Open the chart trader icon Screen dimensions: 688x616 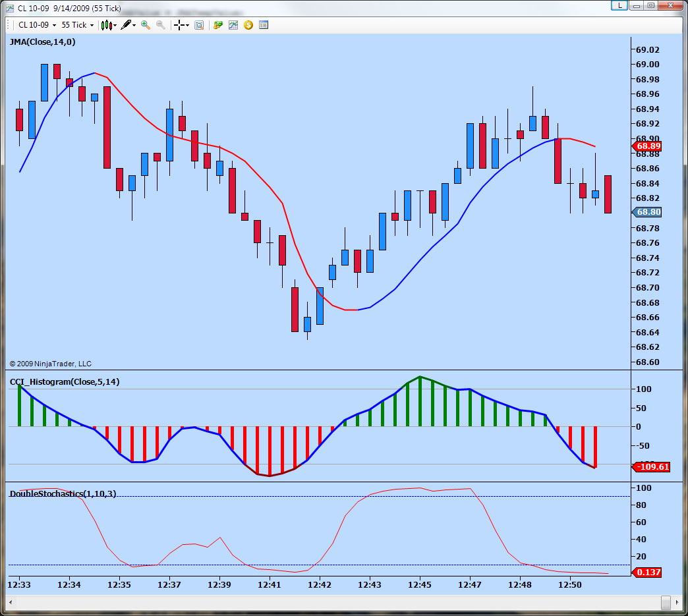tap(218, 25)
